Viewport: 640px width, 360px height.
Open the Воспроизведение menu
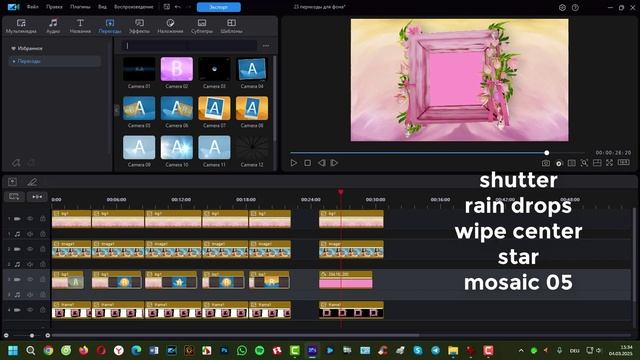point(133,7)
